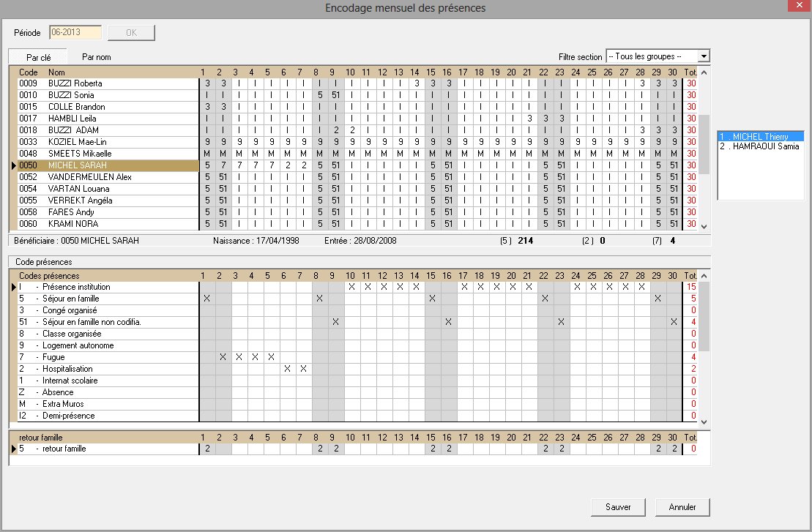Toggle Séjour en famille non codifia. day 9
Screen dimensions: 812x532
335,322
